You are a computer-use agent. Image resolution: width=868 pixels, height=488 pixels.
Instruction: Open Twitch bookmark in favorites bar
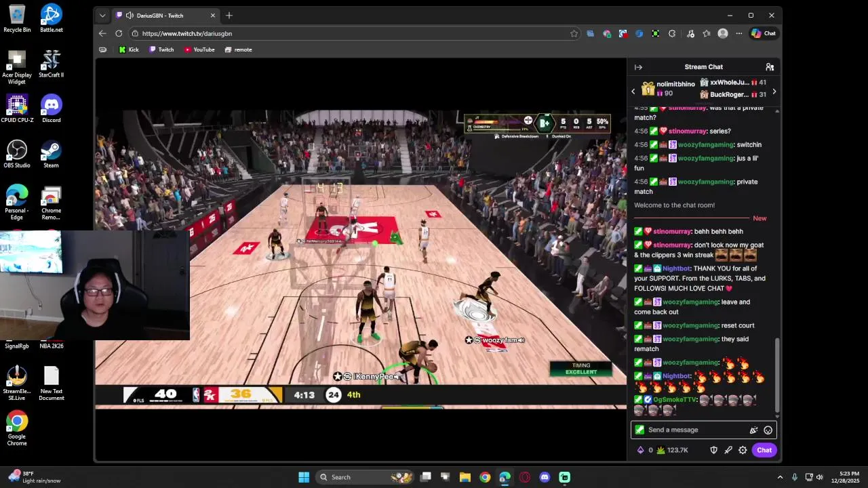click(161, 49)
